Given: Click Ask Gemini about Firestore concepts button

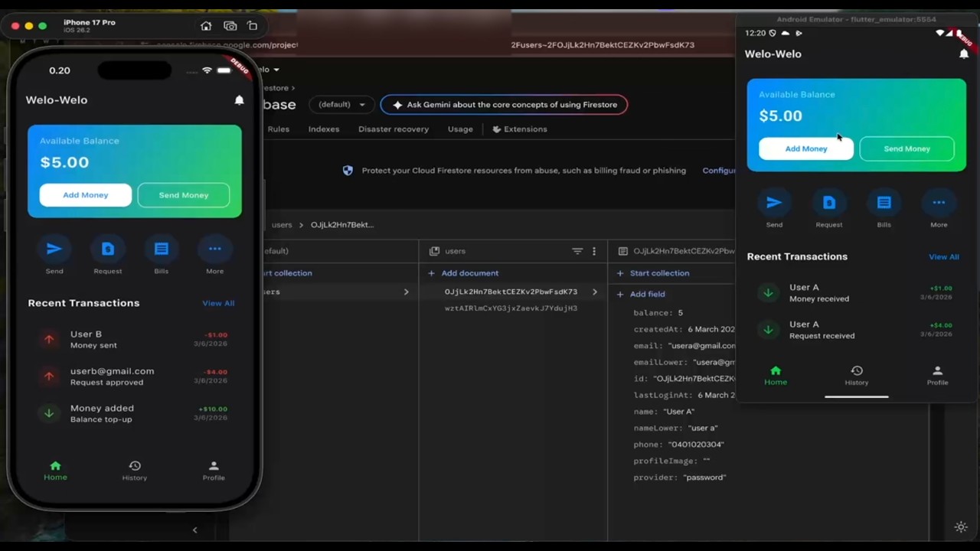Looking at the screenshot, I should (x=504, y=105).
